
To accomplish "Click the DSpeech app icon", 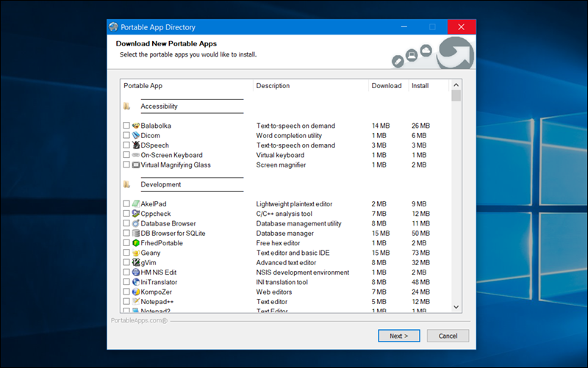I will 136,145.
